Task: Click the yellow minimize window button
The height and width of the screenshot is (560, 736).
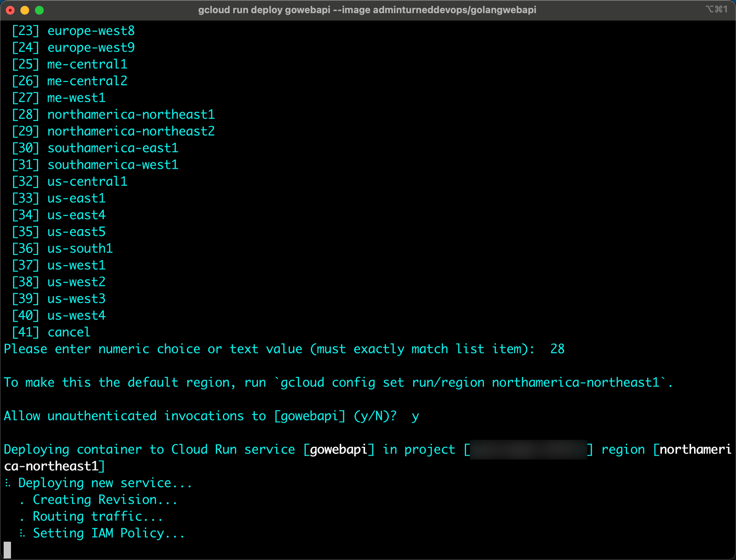Action: [25, 10]
